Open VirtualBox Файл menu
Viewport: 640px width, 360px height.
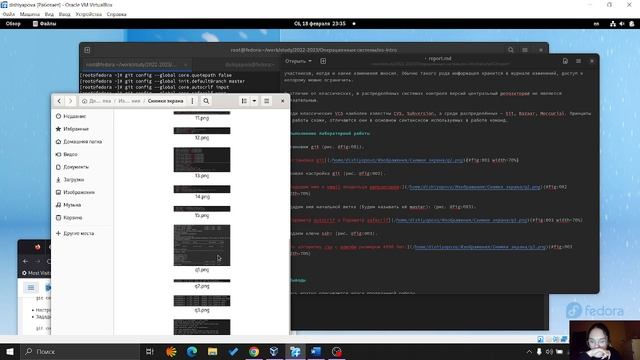(x=9, y=14)
